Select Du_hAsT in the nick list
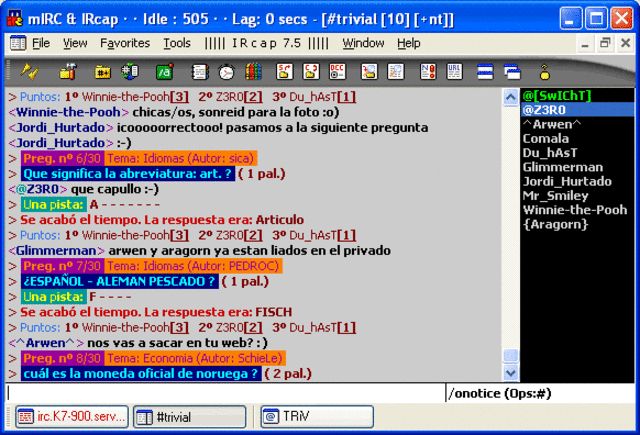The image size is (640, 435). click(x=578, y=153)
